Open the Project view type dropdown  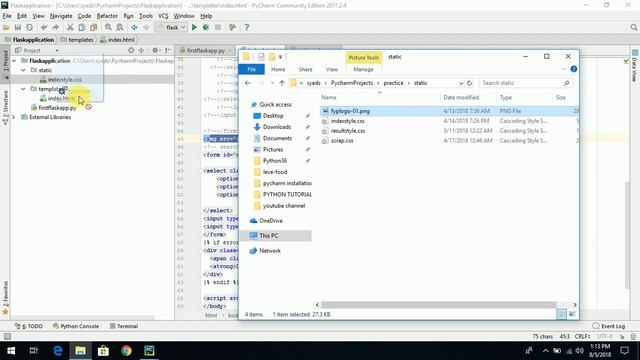(x=57, y=50)
